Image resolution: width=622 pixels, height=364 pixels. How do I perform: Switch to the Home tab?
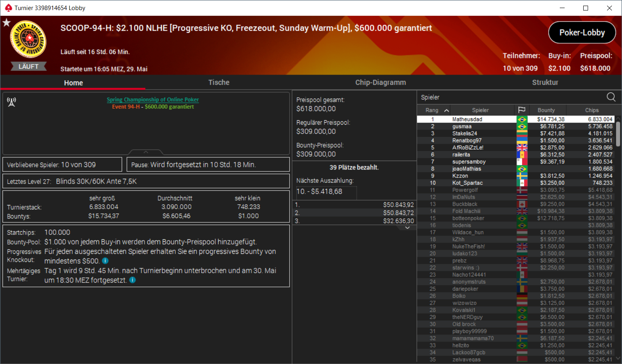tap(73, 82)
